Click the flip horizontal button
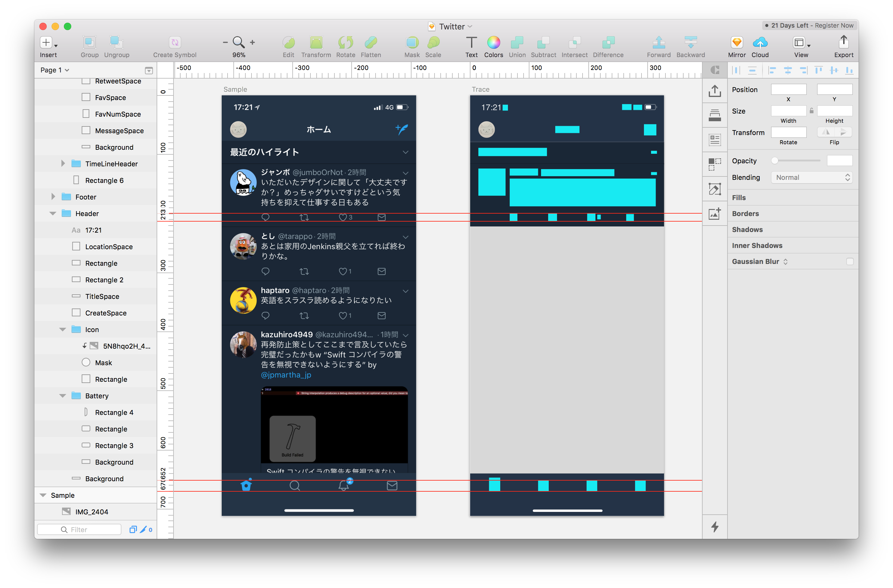The height and width of the screenshot is (588, 893). coord(825,132)
